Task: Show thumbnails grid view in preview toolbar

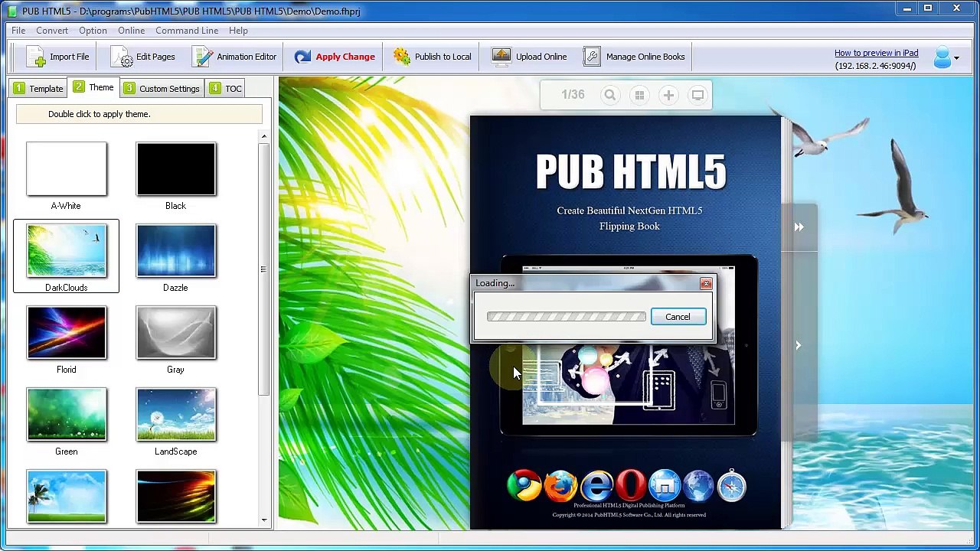Action: point(639,95)
